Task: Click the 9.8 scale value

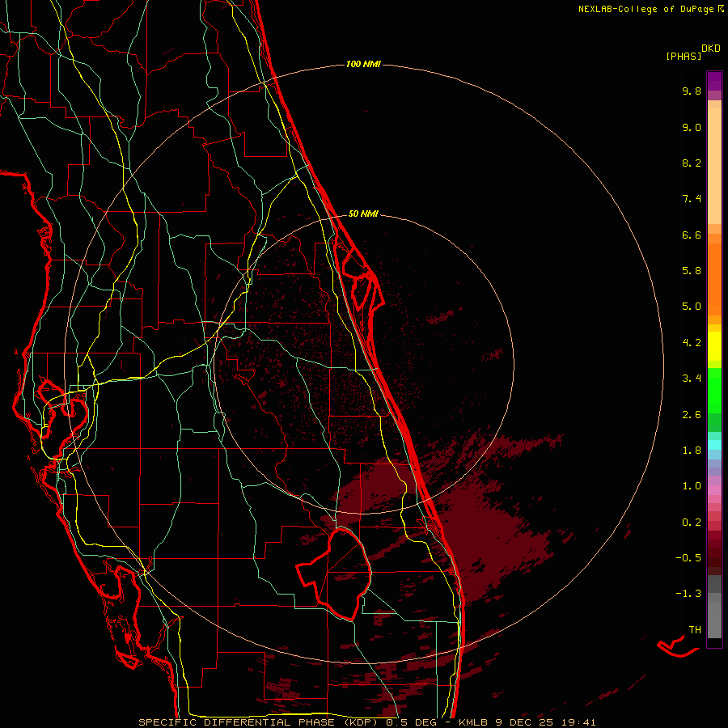Action: click(x=692, y=91)
